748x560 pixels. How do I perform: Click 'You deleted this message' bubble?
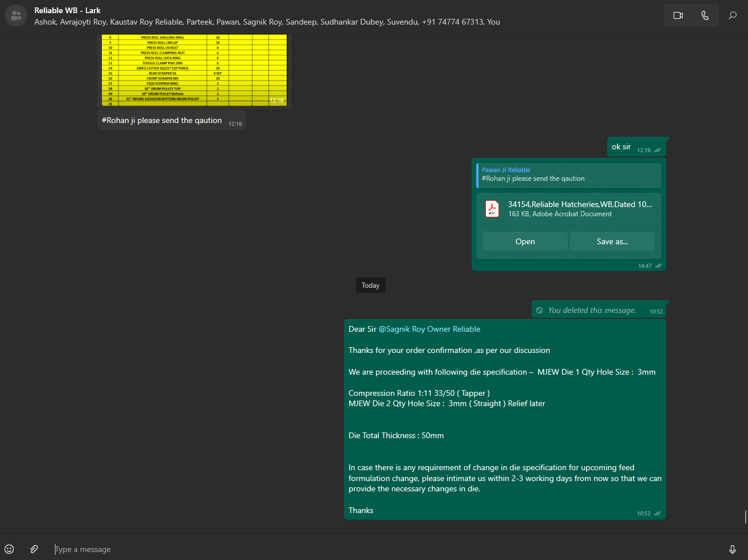[x=591, y=310]
